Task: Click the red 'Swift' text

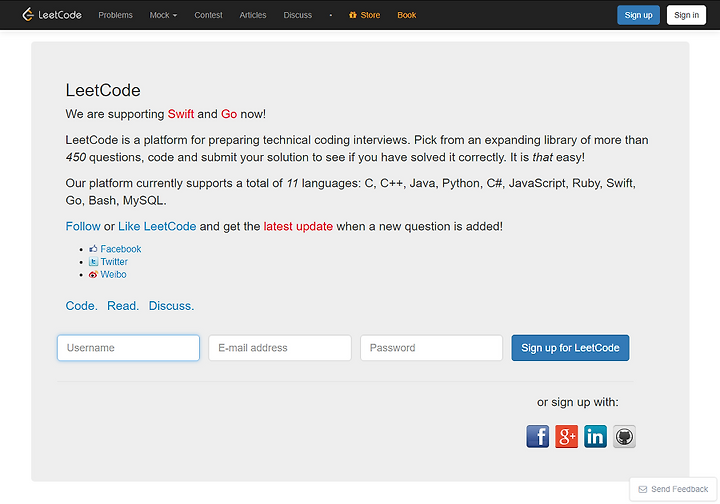Action: 180,114
